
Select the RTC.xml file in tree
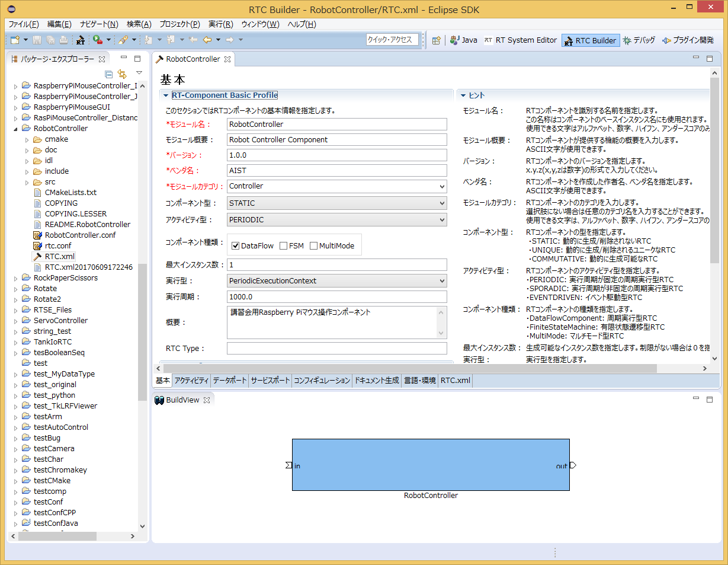tap(59, 257)
